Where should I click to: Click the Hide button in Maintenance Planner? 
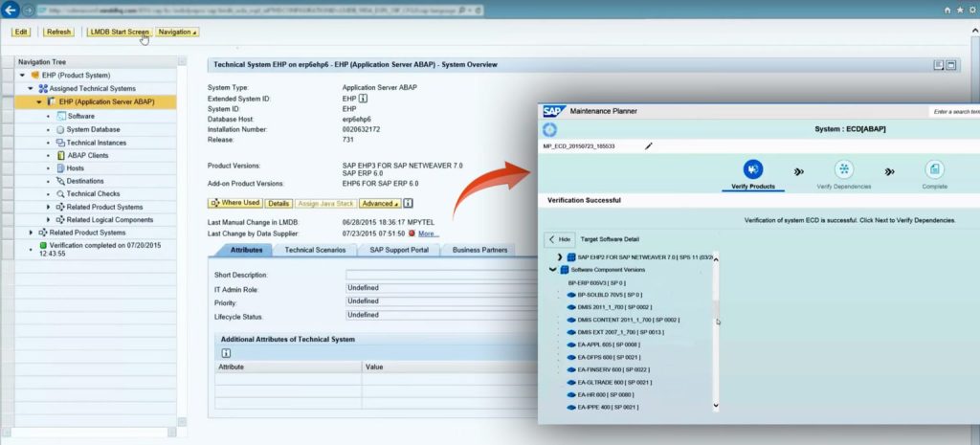click(559, 239)
